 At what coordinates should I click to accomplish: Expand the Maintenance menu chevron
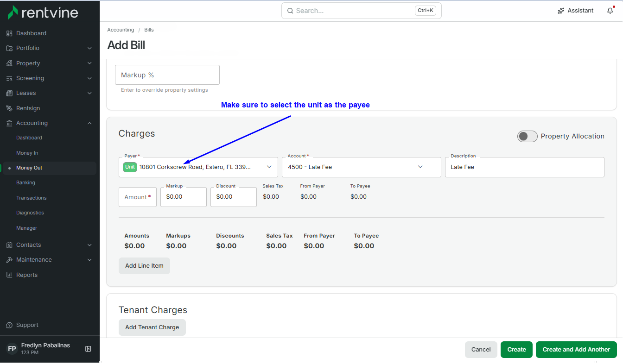click(x=89, y=260)
